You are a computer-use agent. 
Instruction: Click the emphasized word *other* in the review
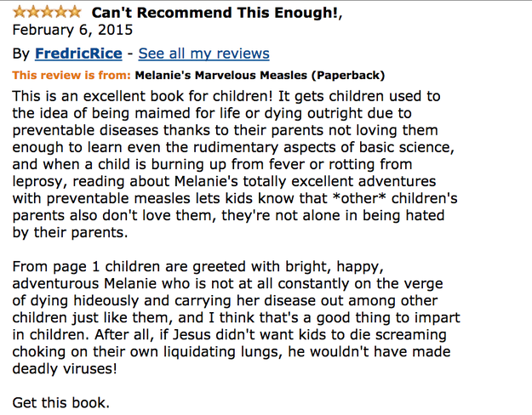pyautogui.click(x=360, y=198)
